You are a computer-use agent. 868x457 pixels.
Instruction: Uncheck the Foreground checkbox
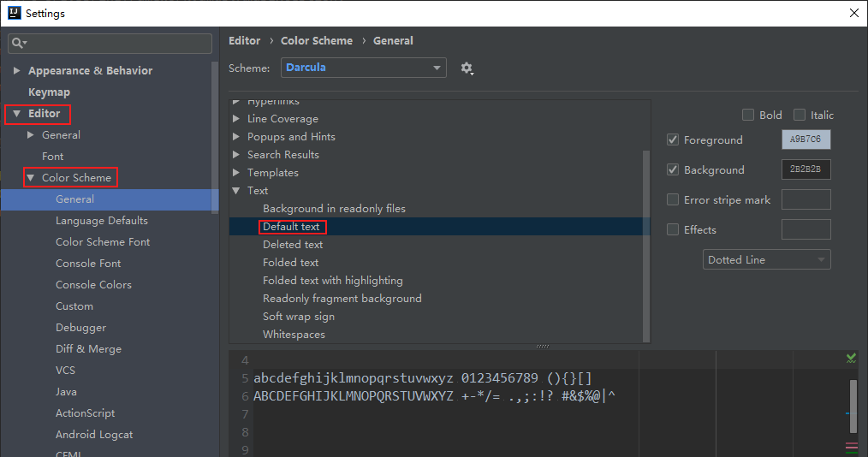(673, 139)
